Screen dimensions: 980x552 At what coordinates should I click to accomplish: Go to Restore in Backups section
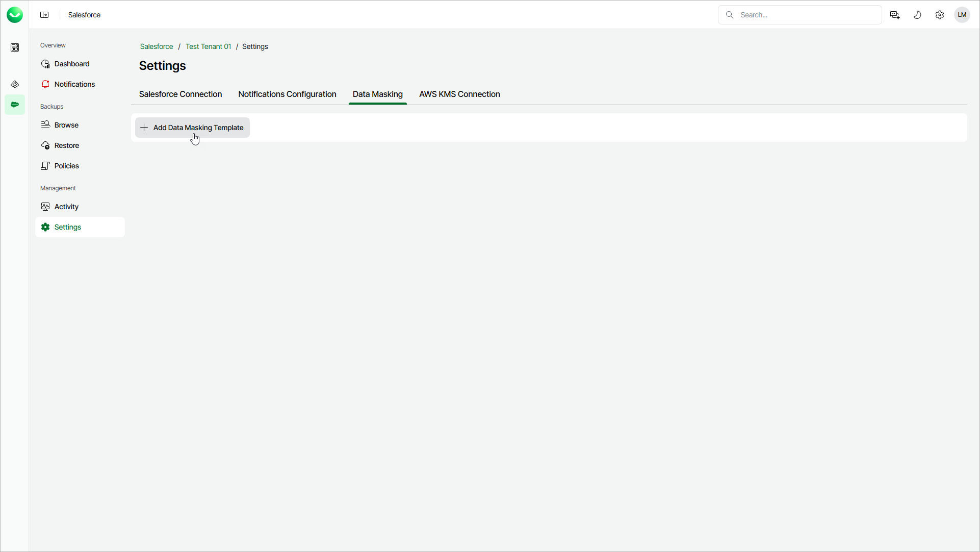67,145
